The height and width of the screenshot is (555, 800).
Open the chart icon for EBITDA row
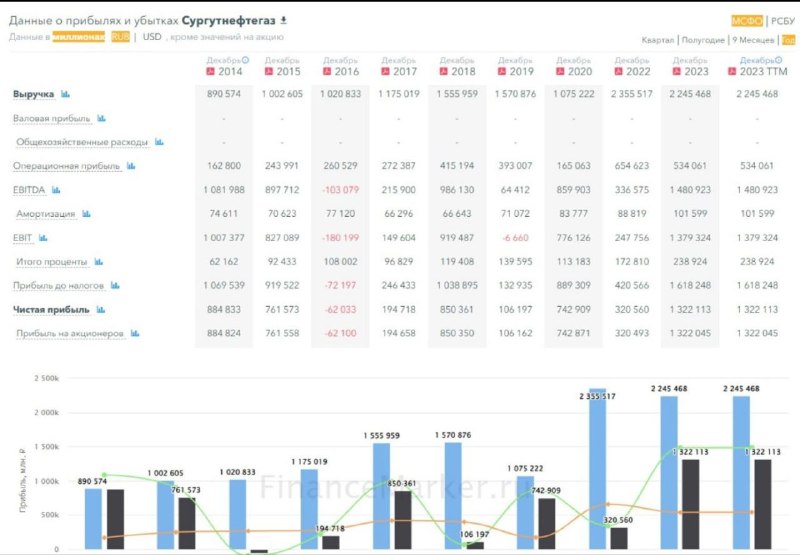coord(56,190)
